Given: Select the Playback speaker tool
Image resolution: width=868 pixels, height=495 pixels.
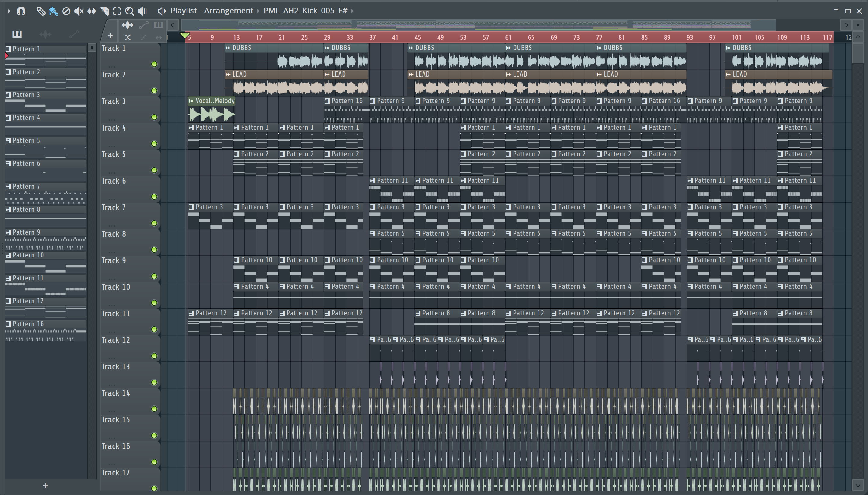Looking at the screenshot, I should pyautogui.click(x=142, y=11).
